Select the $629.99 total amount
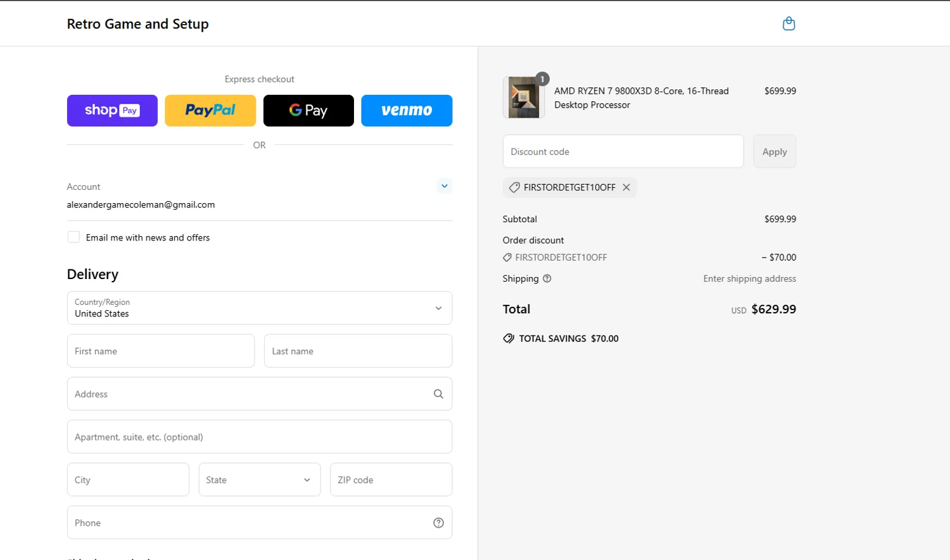The width and height of the screenshot is (950, 560). click(x=773, y=309)
